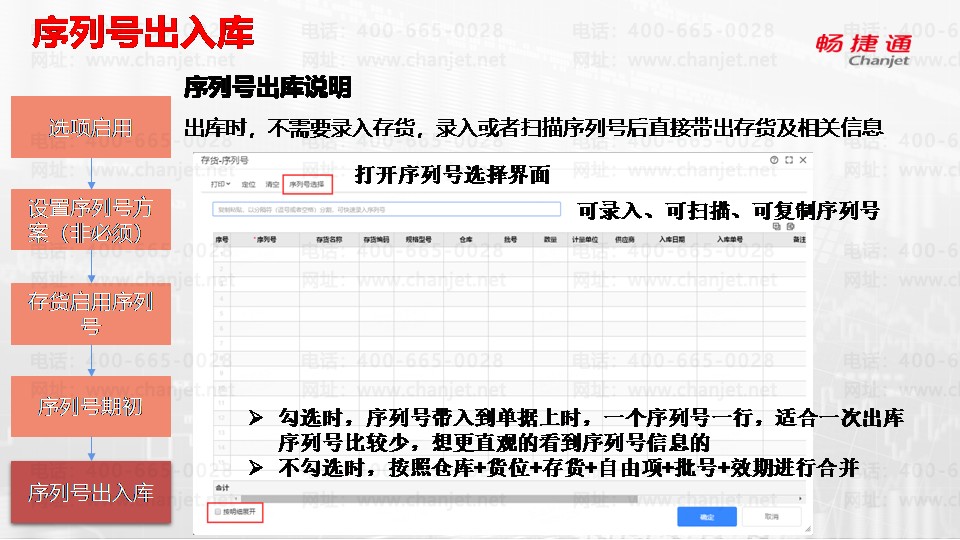Click the export icon above 备注 column
Image resolution: width=960 pixels, height=540 pixels.
[790, 226]
